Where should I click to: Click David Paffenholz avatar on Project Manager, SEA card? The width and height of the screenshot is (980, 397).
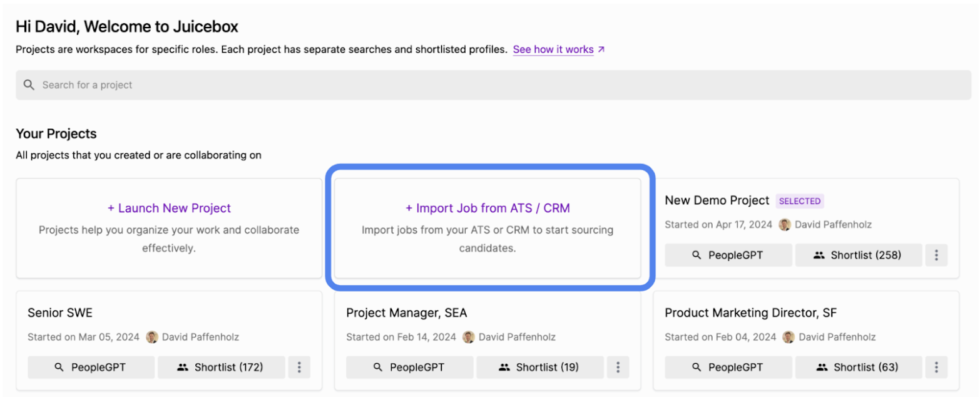click(469, 337)
